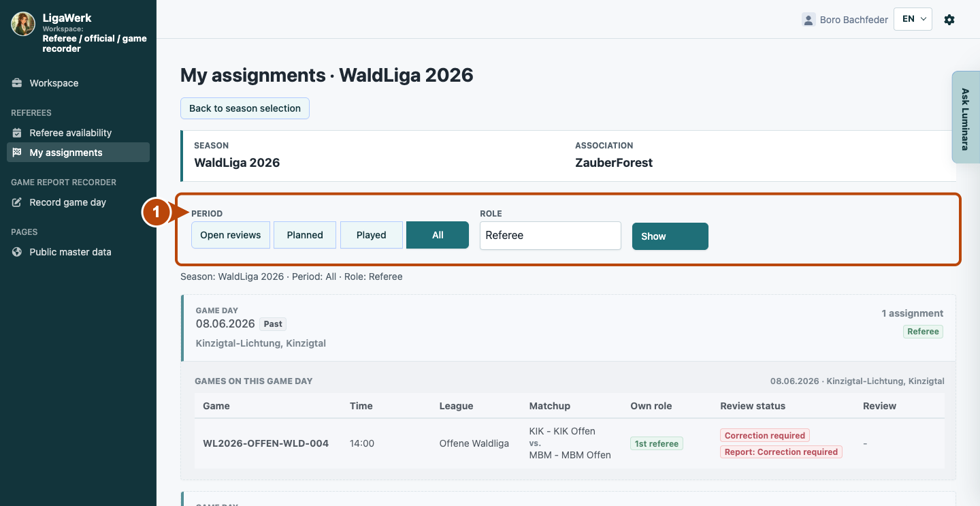Click the Report: Correction required badge
980x506 pixels.
pos(781,452)
